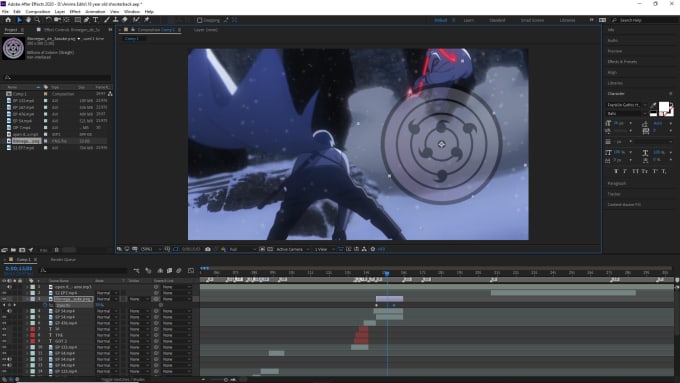Open the Active Camera dropdown
680x383 pixels.
tap(293, 249)
